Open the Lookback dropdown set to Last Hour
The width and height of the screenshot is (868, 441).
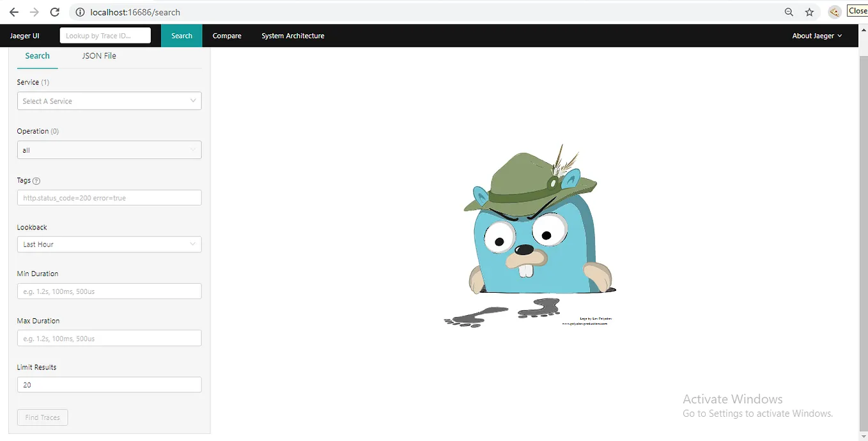click(109, 244)
